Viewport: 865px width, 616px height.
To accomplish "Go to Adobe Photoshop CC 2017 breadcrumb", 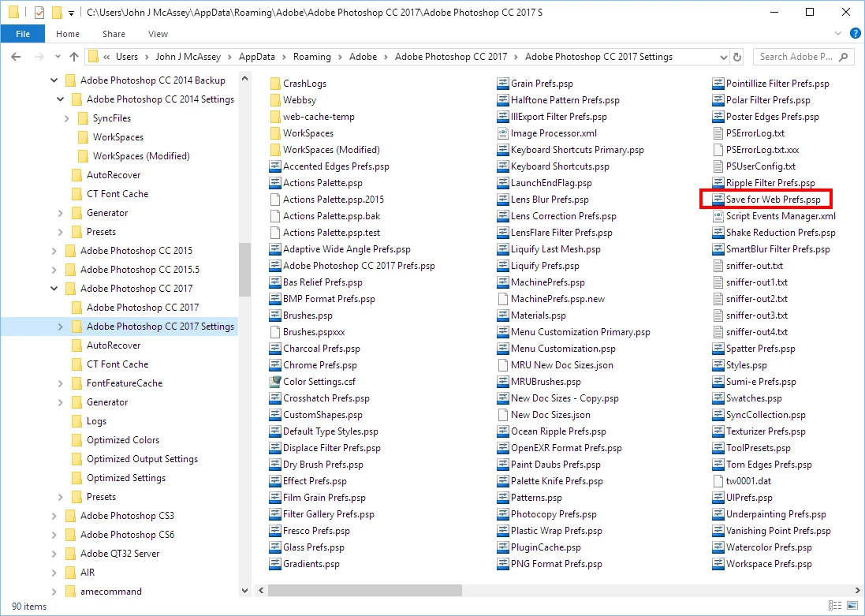I will 451,57.
